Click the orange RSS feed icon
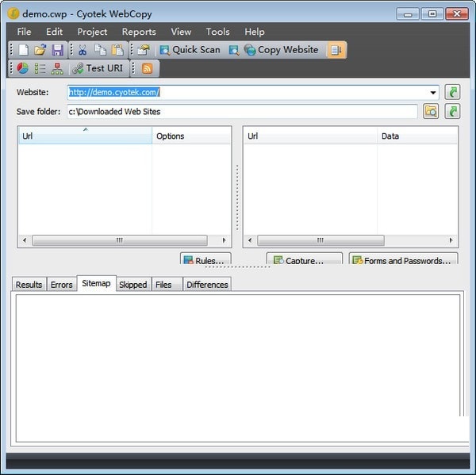Screen dimensions: 476x475 (147, 68)
